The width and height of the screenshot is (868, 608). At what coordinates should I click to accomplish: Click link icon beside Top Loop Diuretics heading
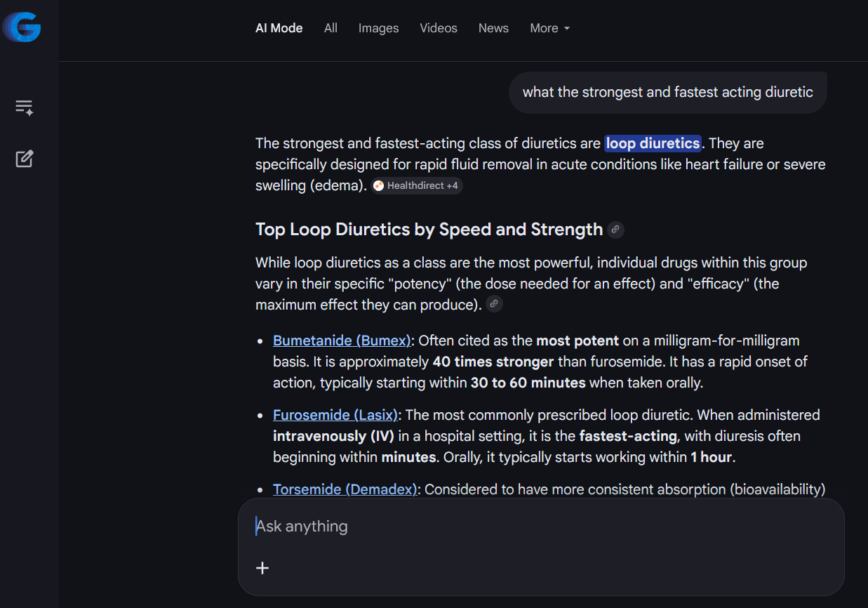click(x=615, y=230)
